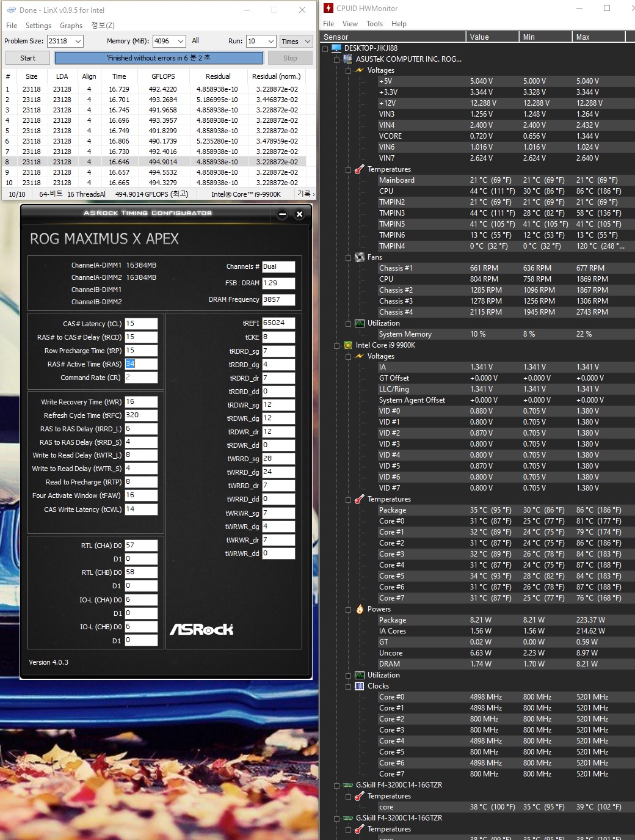The width and height of the screenshot is (635, 840).
Task: Click the thermometer icon above the Package temperature row
Action: [x=360, y=499]
